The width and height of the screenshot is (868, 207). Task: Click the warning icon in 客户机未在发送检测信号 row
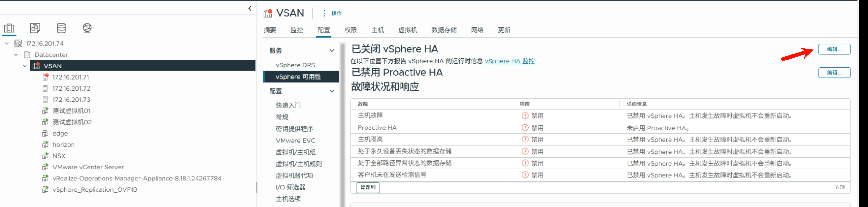[x=525, y=175]
